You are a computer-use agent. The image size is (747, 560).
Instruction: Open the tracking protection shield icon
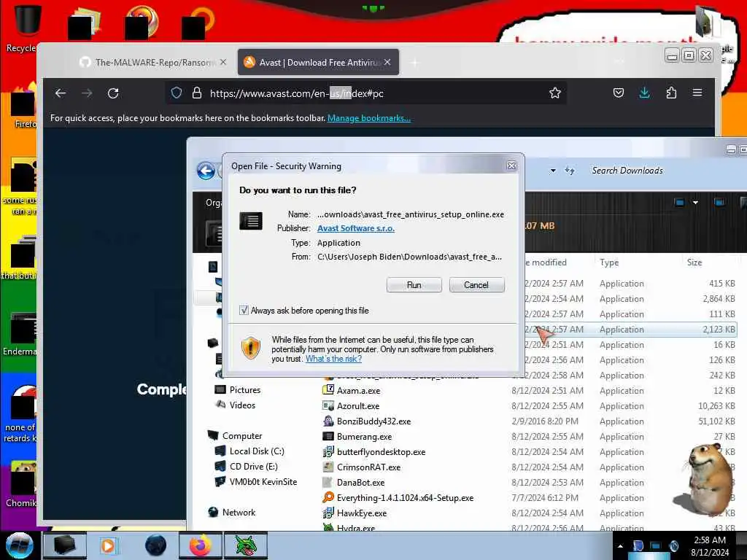[x=177, y=93]
